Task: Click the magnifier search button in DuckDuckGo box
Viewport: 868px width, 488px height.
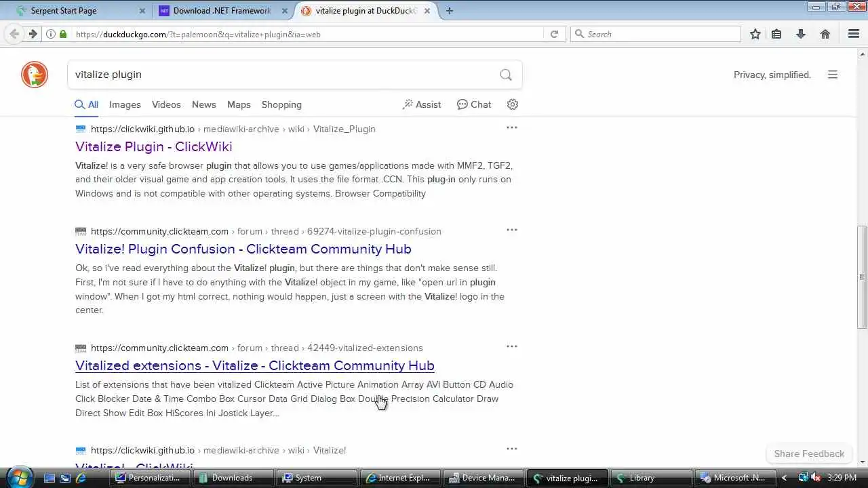Action: pos(506,75)
